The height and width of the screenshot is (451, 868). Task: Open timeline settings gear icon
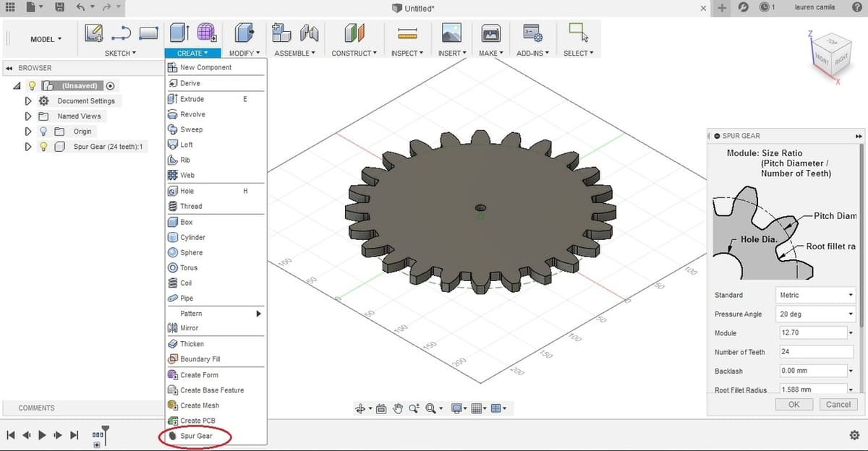coord(854,435)
